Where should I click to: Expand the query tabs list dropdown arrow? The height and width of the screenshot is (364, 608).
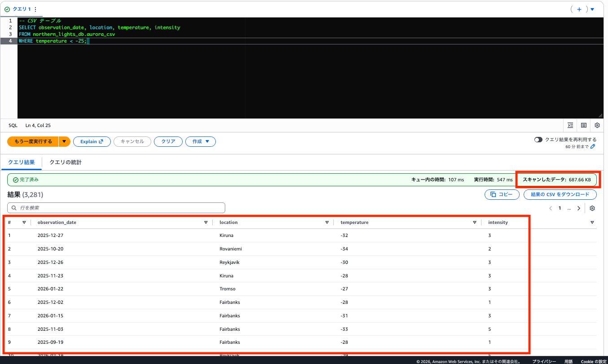592,9
